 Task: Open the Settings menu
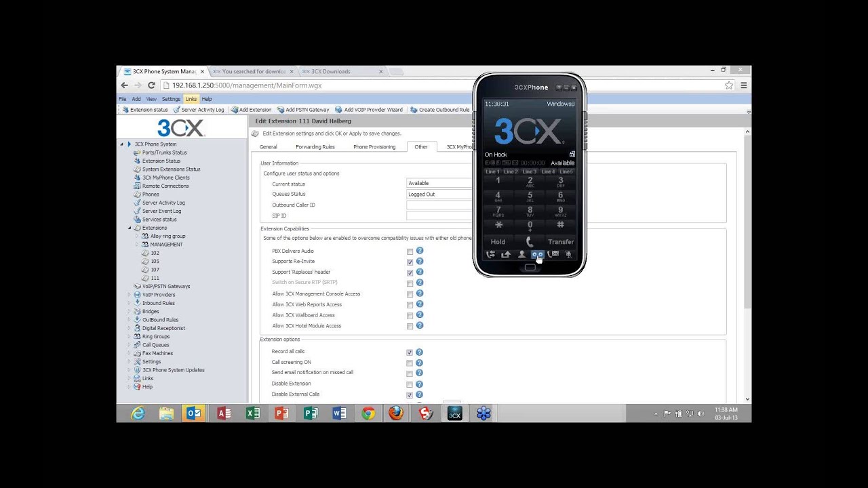point(171,99)
